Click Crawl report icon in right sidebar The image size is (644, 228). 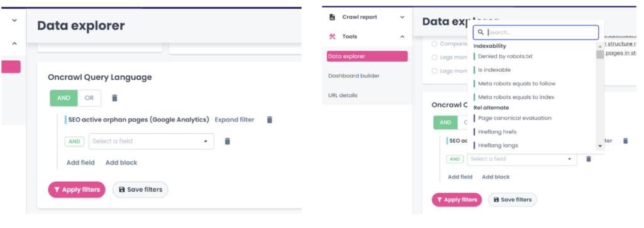tap(333, 17)
